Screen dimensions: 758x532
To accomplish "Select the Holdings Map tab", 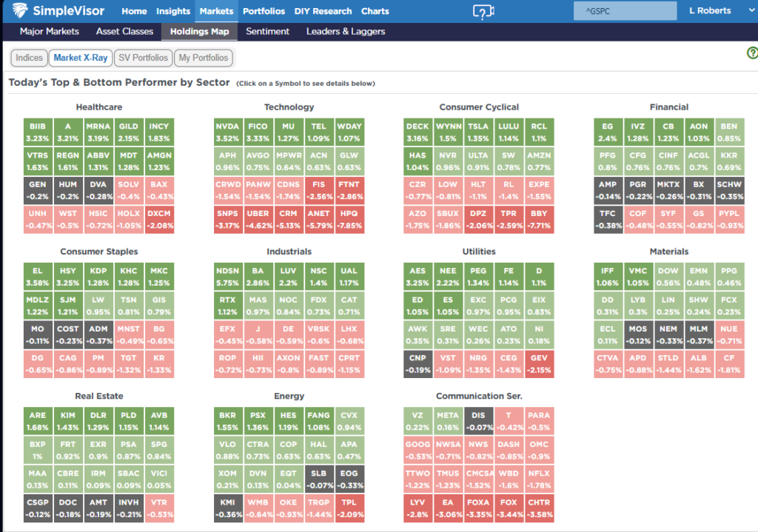I will tap(199, 31).
